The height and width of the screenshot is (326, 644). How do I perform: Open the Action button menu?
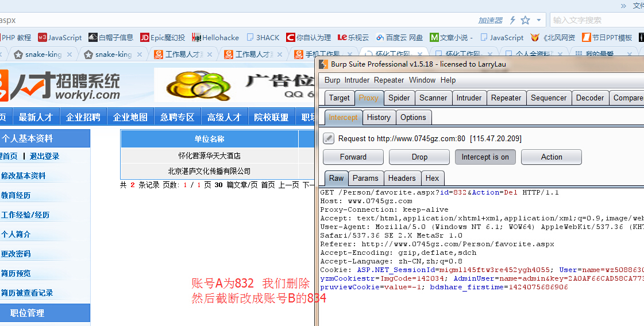(551, 157)
